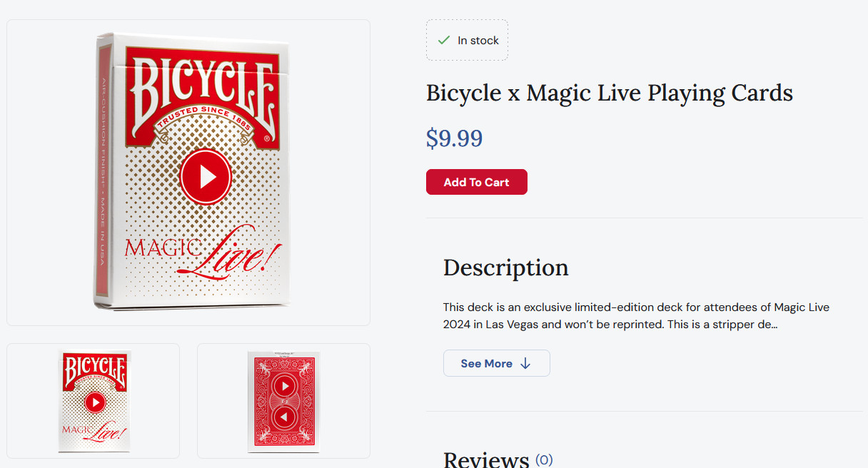
Task: Click upper play symbol on card back thumbnail
Action: [284, 387]
